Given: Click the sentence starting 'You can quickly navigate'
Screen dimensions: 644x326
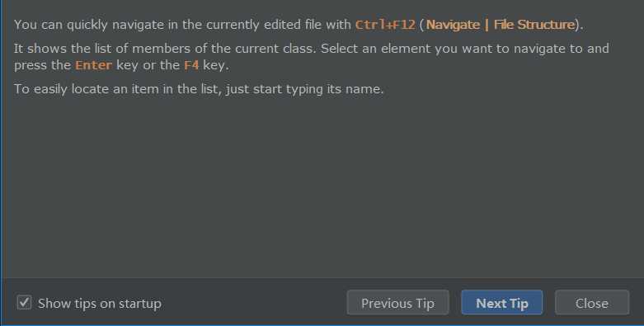Looking at the screenshot, I should pos(298,25).
